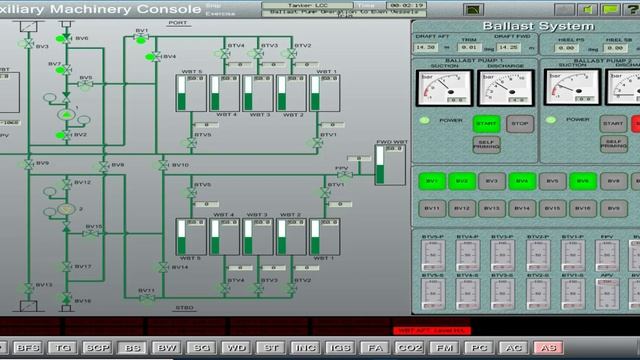The image size is (640, 360).
Task: Click the BV5 valve symbol in the piping diagram
Action: [85, 84]
